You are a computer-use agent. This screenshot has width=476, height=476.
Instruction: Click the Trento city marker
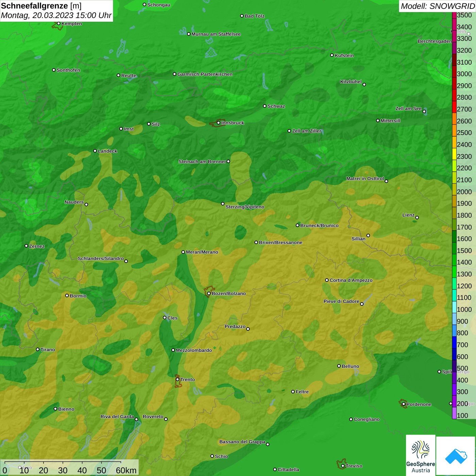[177, 379]
